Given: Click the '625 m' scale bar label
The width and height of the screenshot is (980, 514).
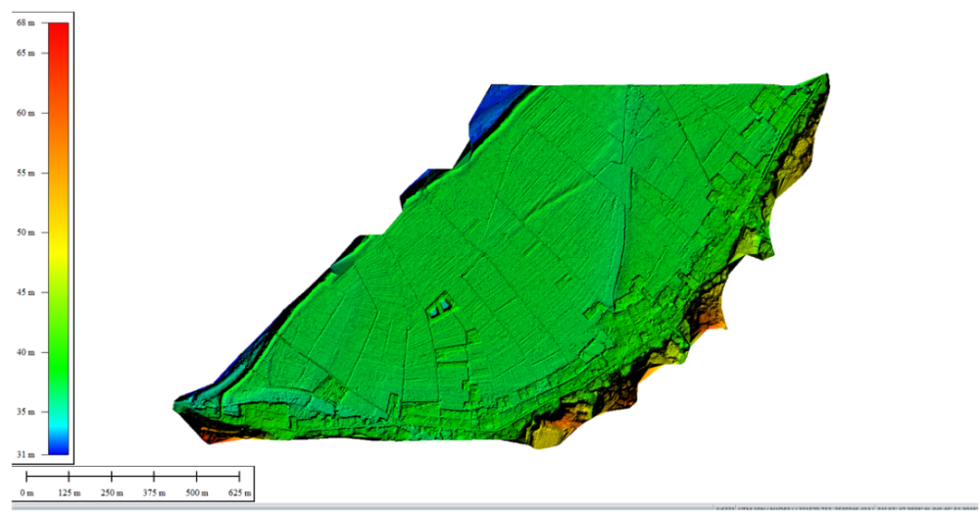Looking at the screenshot, I should point(239,492).
